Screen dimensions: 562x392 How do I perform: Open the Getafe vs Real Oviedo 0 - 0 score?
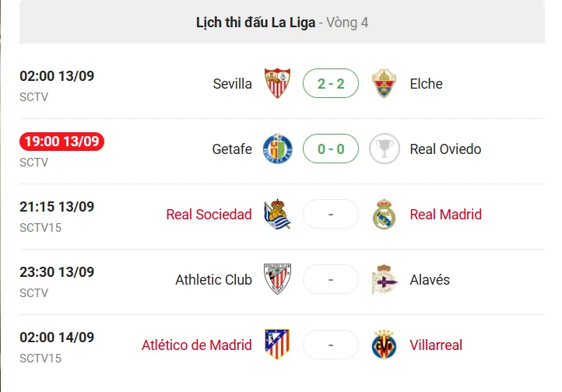click(x=331, y=149)
